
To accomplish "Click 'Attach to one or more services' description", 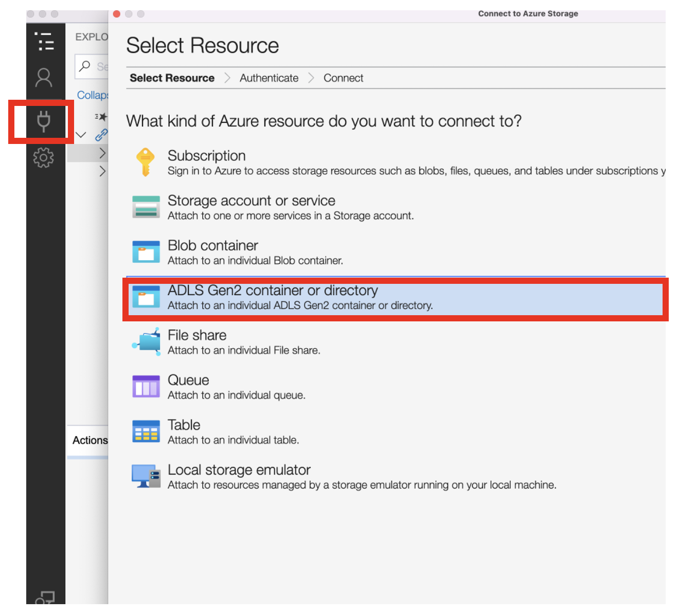I will 291,216.
